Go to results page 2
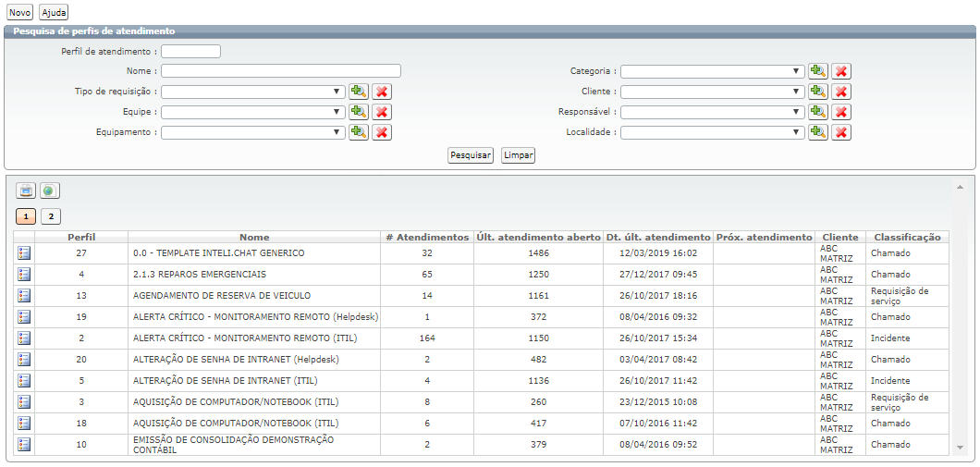The width and height of the screenshot is (980, 467). 51,216
